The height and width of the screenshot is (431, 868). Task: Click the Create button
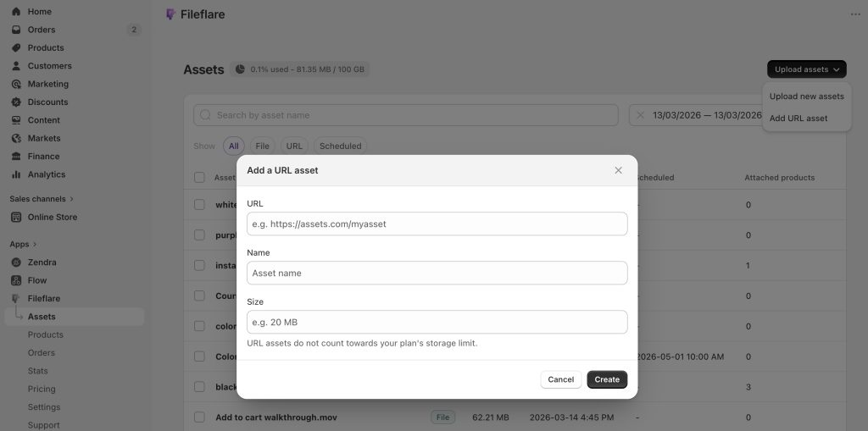[607, 379]
